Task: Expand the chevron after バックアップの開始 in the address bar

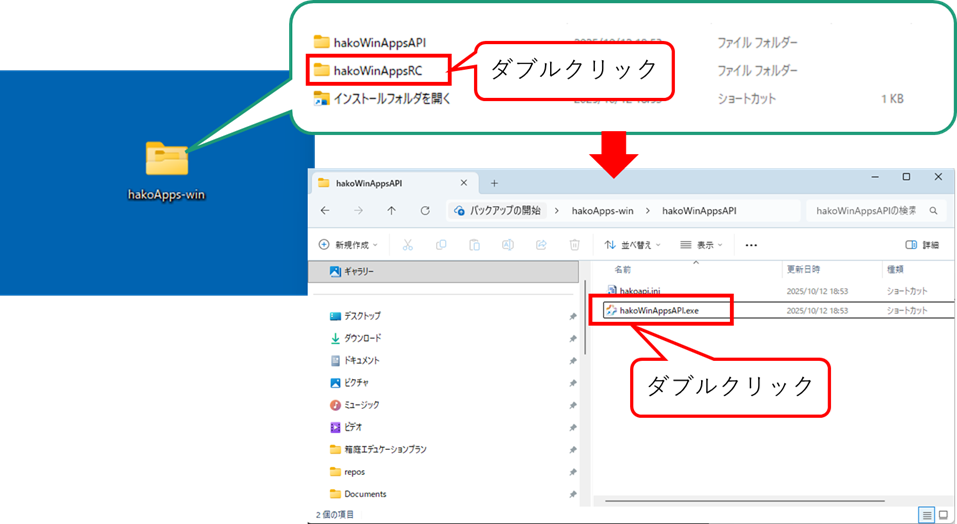Action: point(557,210)
